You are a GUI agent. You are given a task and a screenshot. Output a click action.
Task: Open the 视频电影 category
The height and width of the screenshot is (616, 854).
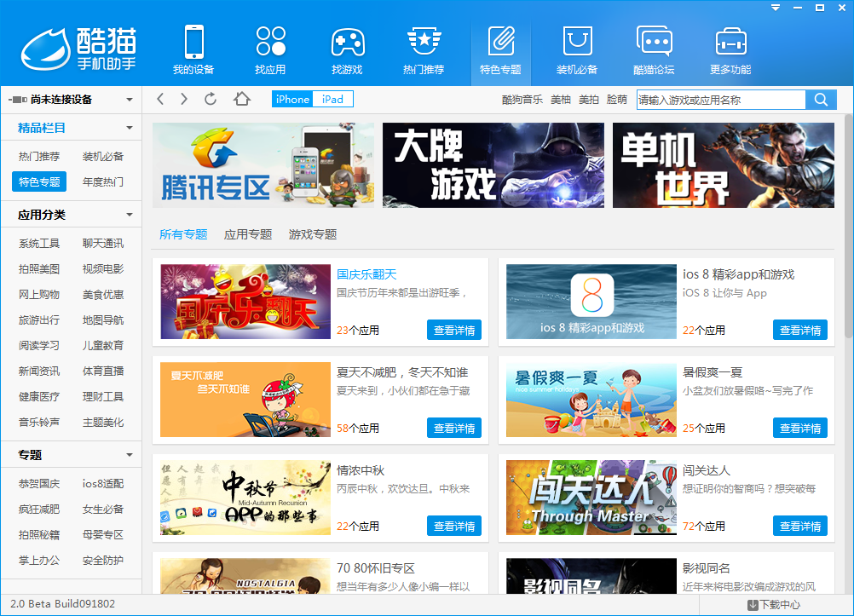[x=103, y=269]
